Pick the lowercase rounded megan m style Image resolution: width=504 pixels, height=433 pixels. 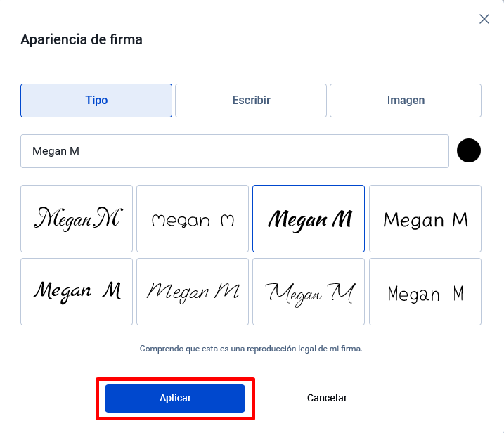pyautogui.click(x=193, y=219)
